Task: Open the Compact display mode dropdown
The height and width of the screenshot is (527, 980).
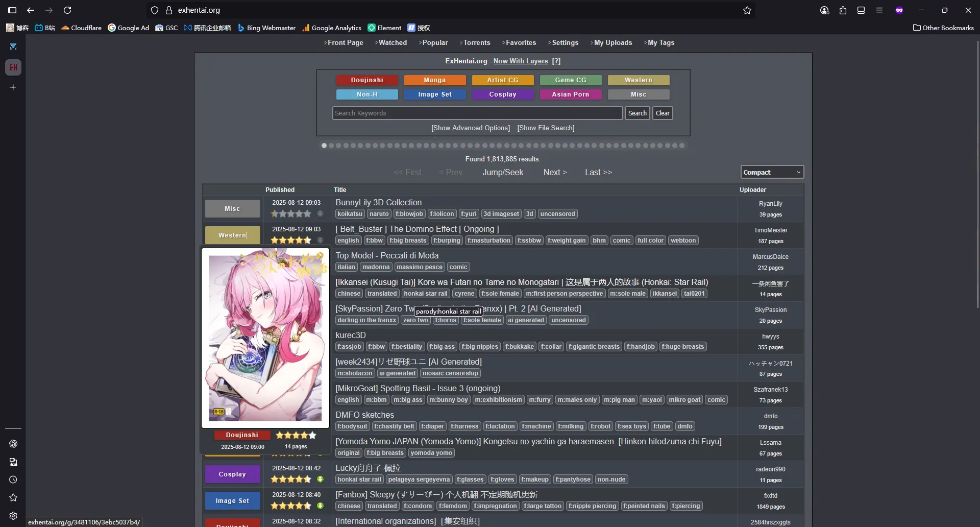Action: tap(772, 172)
